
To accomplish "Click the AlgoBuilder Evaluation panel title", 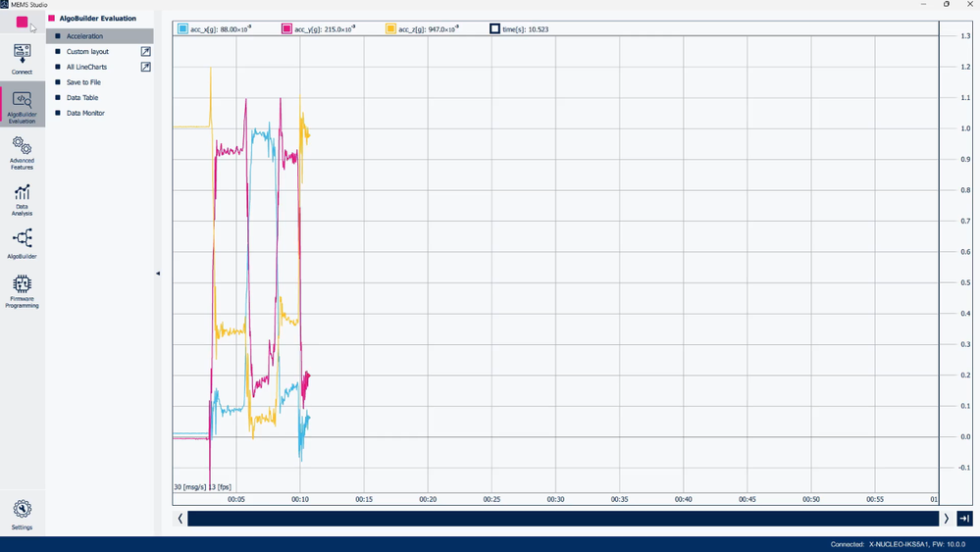I will 97,18.
